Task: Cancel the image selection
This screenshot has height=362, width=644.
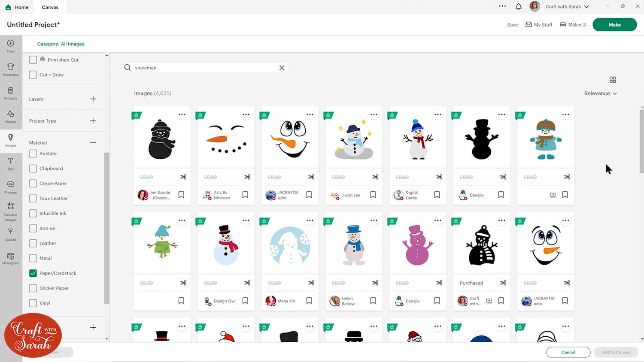Action: [568, 352]
